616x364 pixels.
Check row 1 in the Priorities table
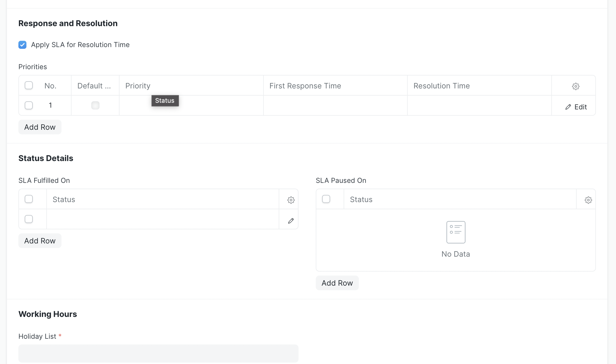coord(28,105)
